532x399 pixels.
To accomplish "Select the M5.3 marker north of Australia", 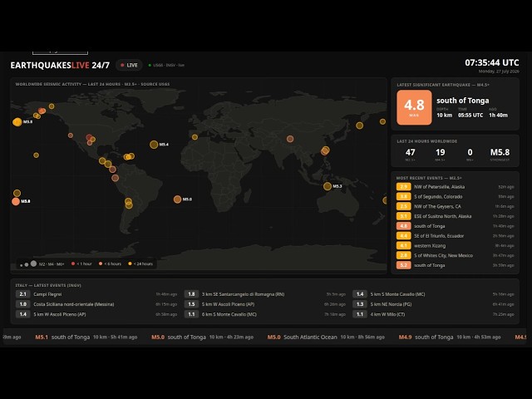I will click(x=328, y=186).
